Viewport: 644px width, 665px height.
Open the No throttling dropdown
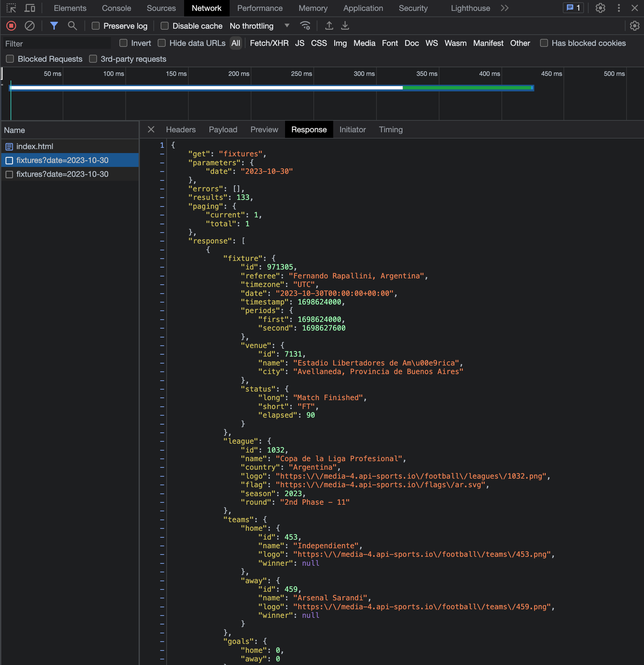point(260,26)
